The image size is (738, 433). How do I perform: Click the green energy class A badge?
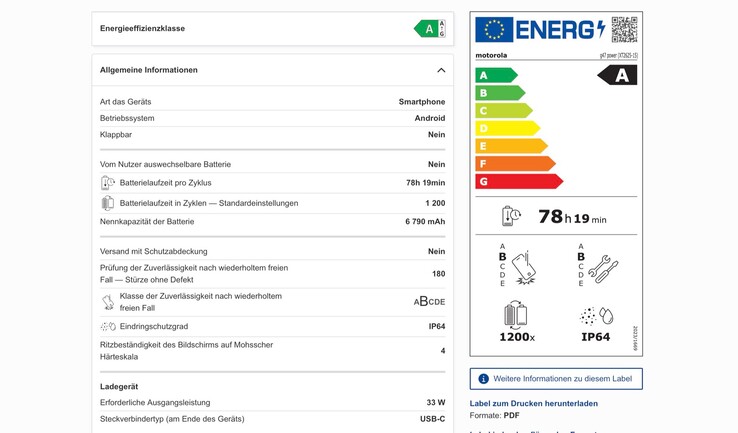[429, 29]
